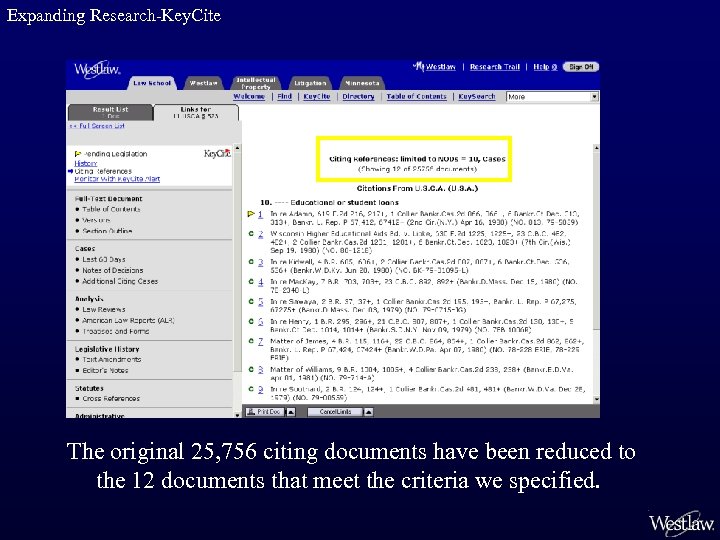Open the Find link
Viewport: 720px width, 540px height.
(285, 96)
